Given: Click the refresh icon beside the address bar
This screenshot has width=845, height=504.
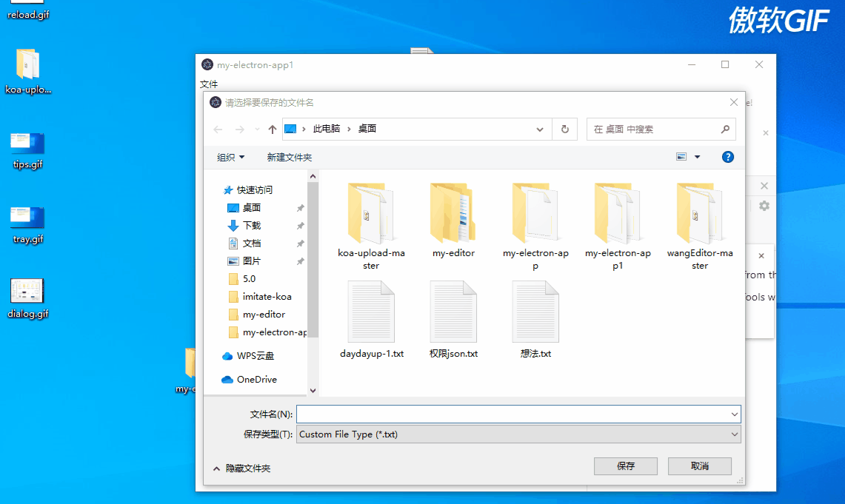Looking at the screenshot, I should click(565, 129).
